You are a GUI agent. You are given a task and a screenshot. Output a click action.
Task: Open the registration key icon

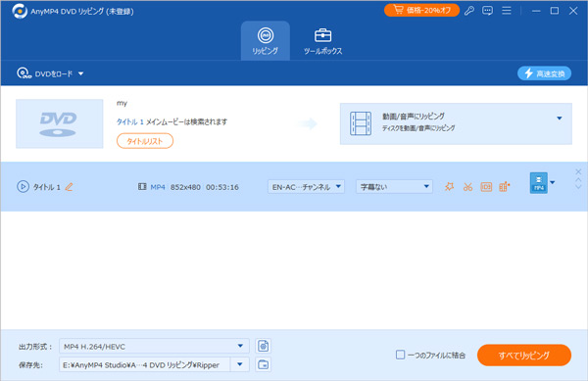(469, 11)
